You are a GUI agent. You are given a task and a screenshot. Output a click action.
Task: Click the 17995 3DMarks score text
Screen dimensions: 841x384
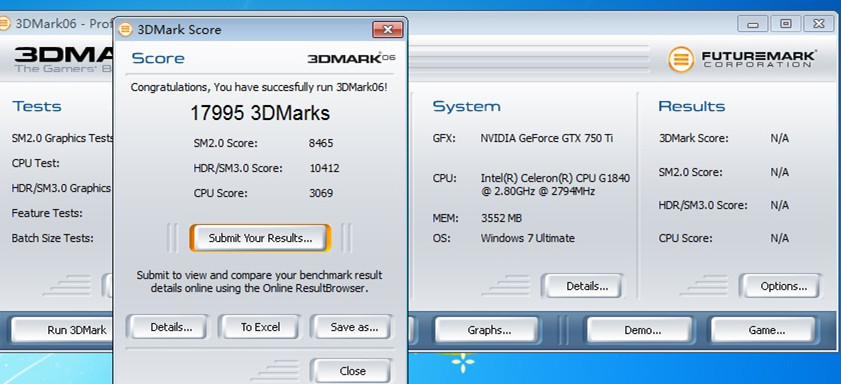tap(260, 113)
